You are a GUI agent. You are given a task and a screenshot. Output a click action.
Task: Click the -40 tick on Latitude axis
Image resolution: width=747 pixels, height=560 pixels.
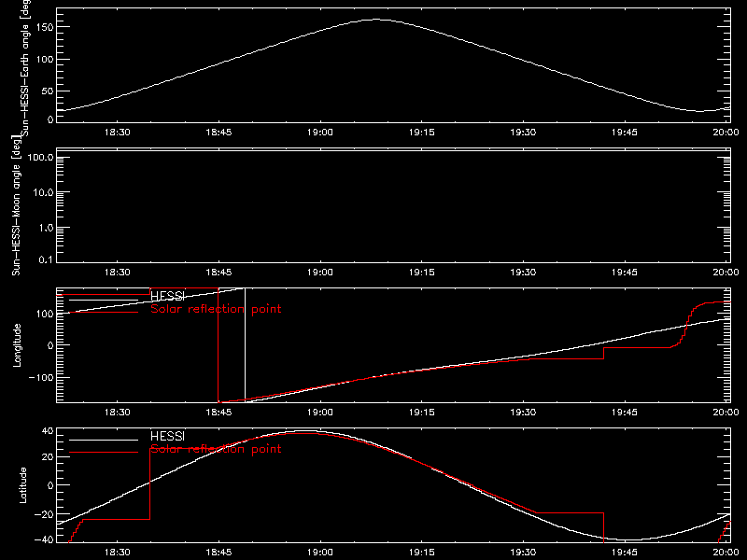point(44,539)
